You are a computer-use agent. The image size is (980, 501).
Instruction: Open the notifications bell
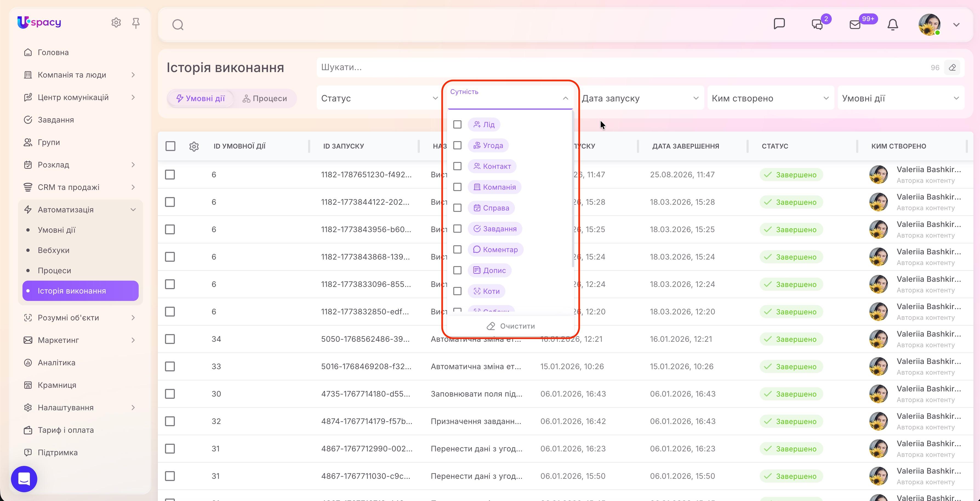click(893, 25)
